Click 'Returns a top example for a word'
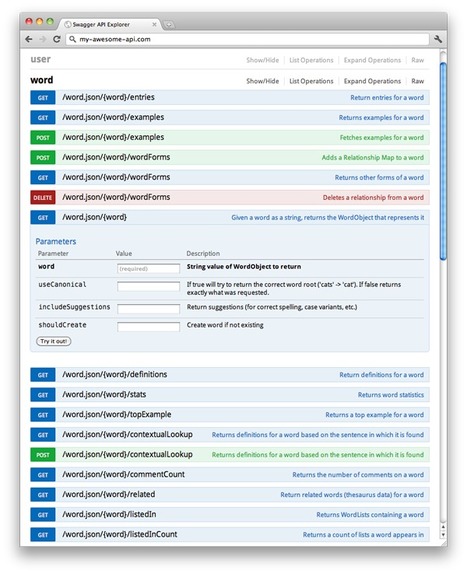The width and height of the screenshot is (467, 574). coord(374,415)
